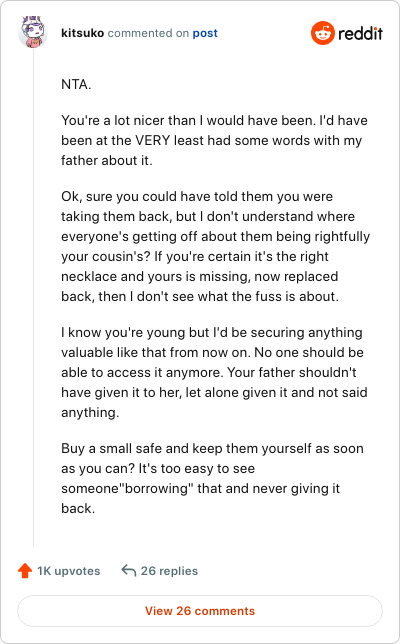Image resolution: width=400 pixels, height=644 pixels.
Task: Click the "1K upvotes" count
Action: click(69, 571)
